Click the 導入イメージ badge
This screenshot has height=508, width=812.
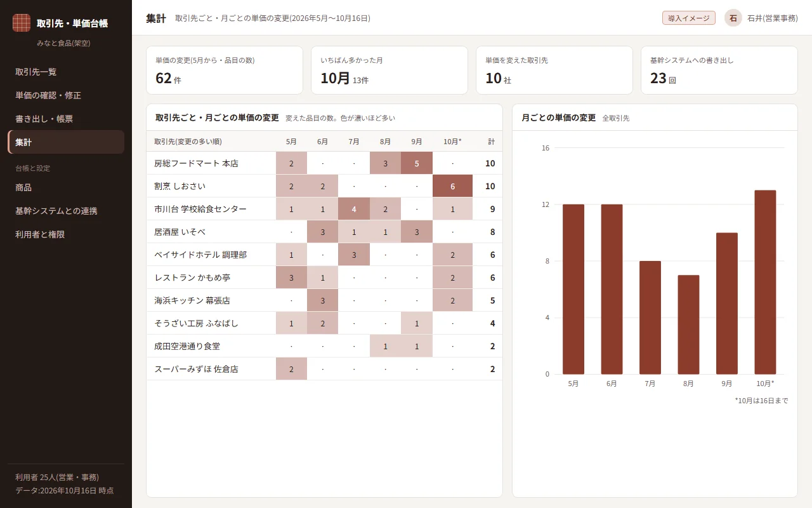pos(689,18)
